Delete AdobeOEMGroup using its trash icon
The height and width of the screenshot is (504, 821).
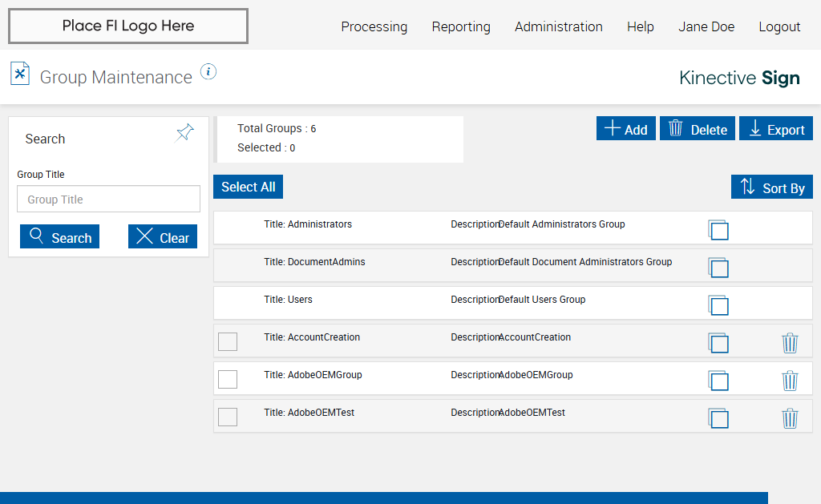[790, 381]
